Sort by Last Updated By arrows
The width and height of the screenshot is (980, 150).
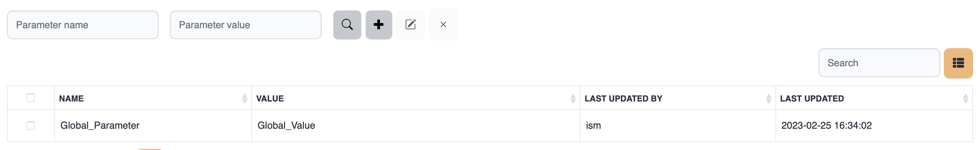768,99
